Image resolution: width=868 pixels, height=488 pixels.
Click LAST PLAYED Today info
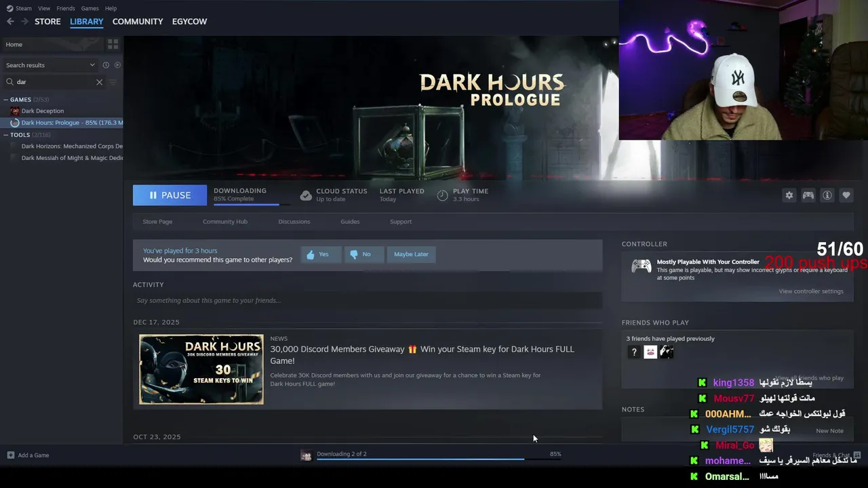(x=401, y=195)
